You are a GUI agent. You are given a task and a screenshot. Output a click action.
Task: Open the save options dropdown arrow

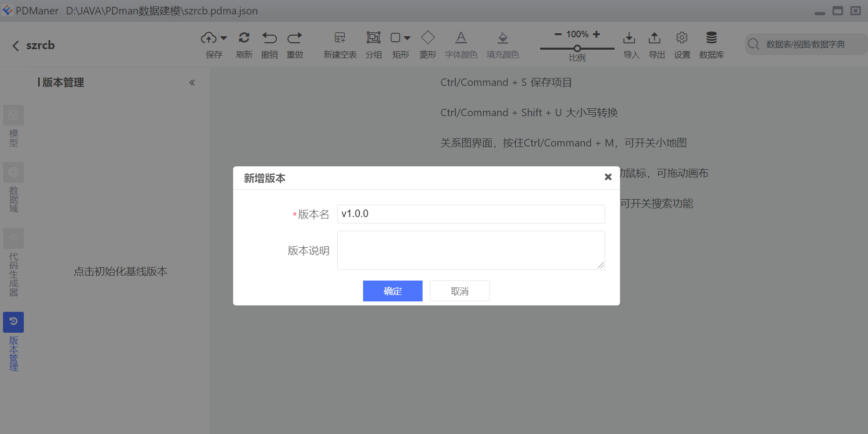[224, 38]
